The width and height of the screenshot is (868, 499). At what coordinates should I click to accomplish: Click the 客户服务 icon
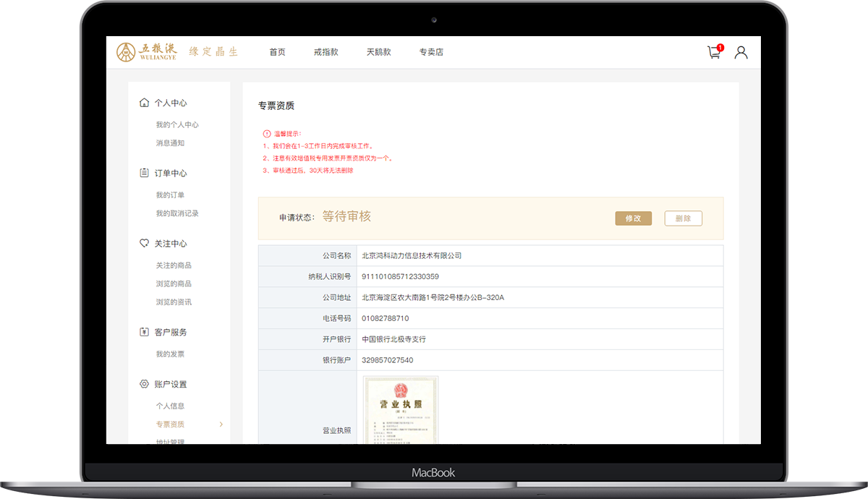[144, 332]
